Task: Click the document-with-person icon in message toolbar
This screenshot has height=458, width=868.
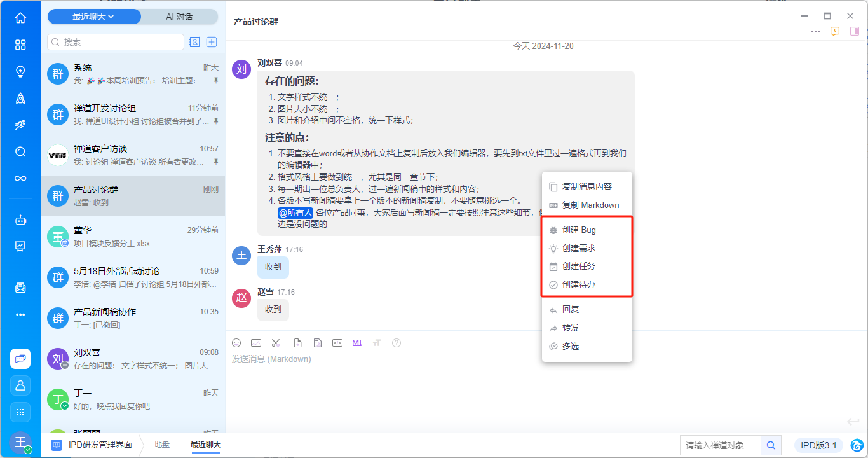Action: (318, 343)
